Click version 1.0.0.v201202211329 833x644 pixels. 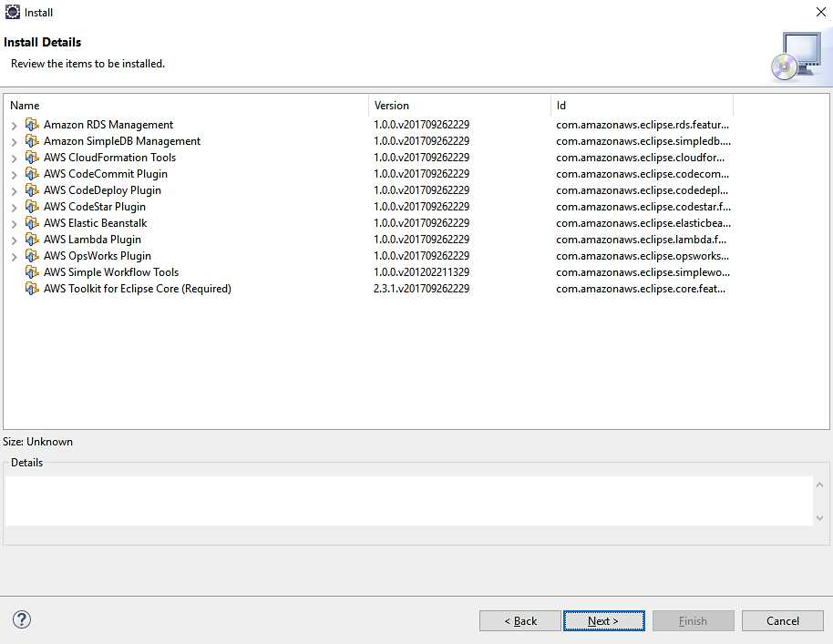coord(422,272)
